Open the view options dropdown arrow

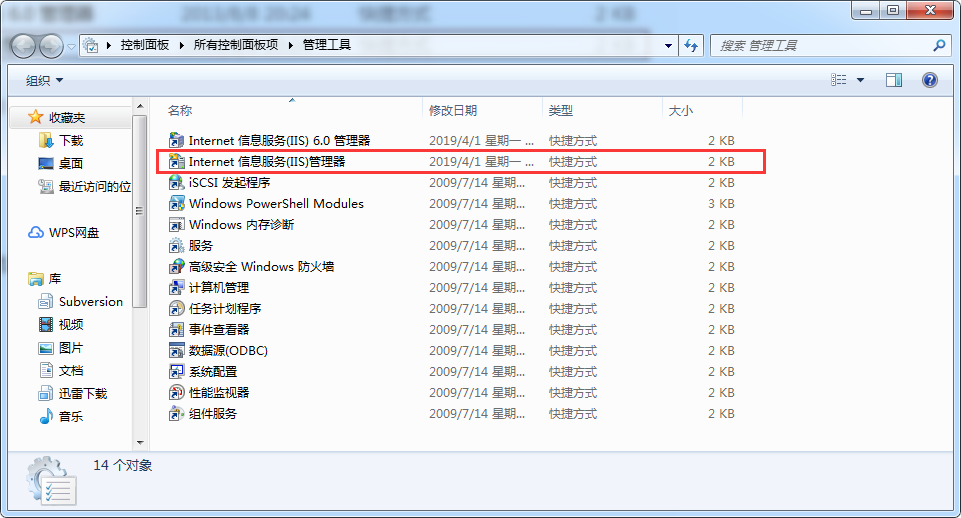click(x=860, y=80)
